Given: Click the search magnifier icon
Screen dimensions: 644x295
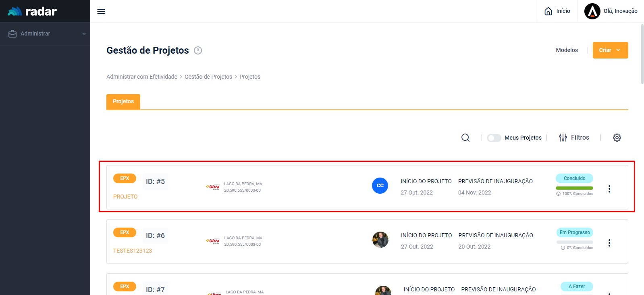Looking at the screenshot, I should point(465,138).
